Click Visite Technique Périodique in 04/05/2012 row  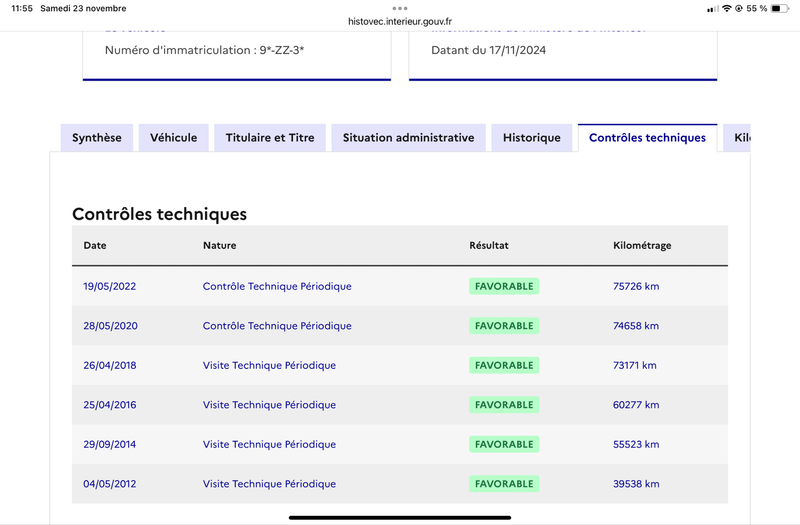269,484
